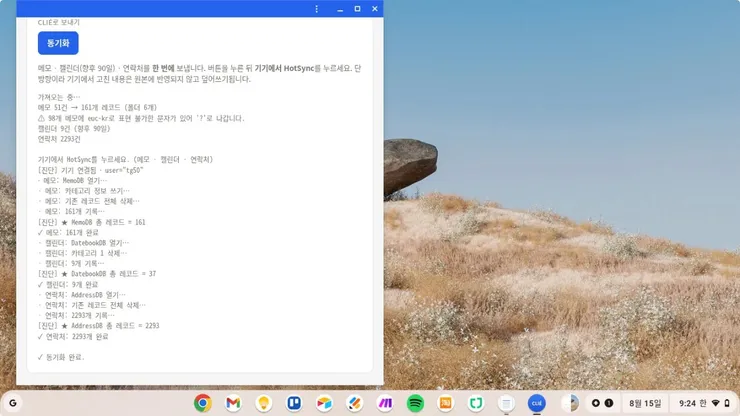Viewport: 740px width, 416px height.
Task: Click log line '✓ 연락처: 2293개 완료'
Action: pos(73,336)
